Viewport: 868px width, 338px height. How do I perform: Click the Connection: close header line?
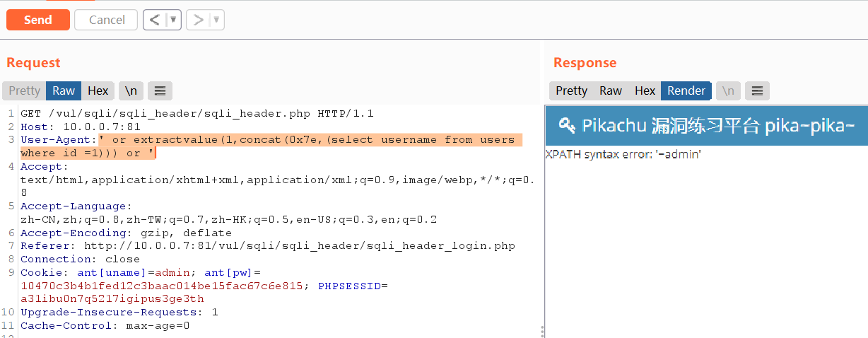tap(81, 260)
